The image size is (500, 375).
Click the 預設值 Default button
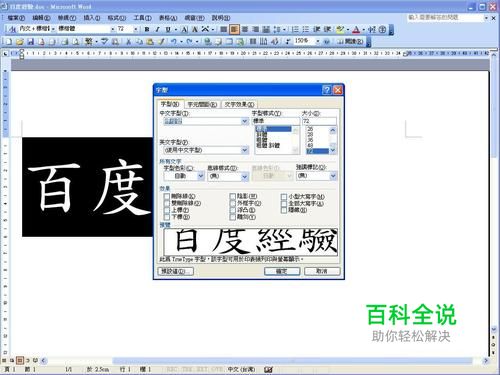click(x=175, y=271)
